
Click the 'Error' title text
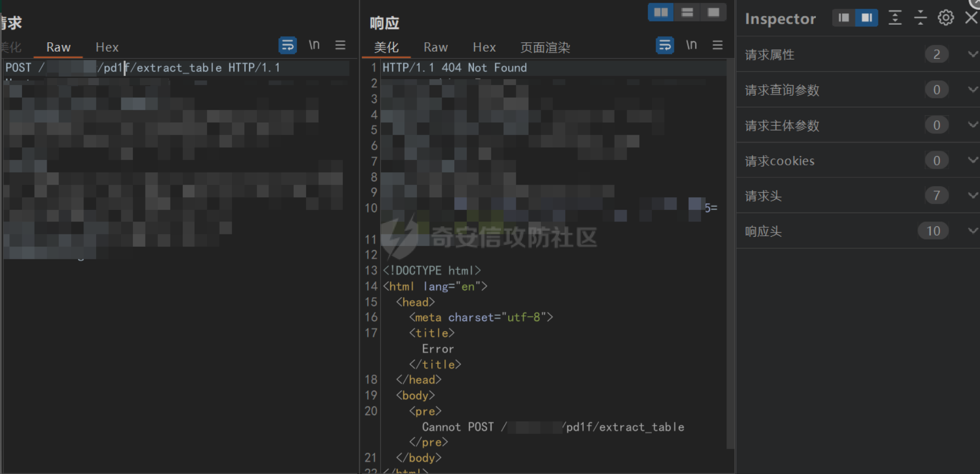437,349
